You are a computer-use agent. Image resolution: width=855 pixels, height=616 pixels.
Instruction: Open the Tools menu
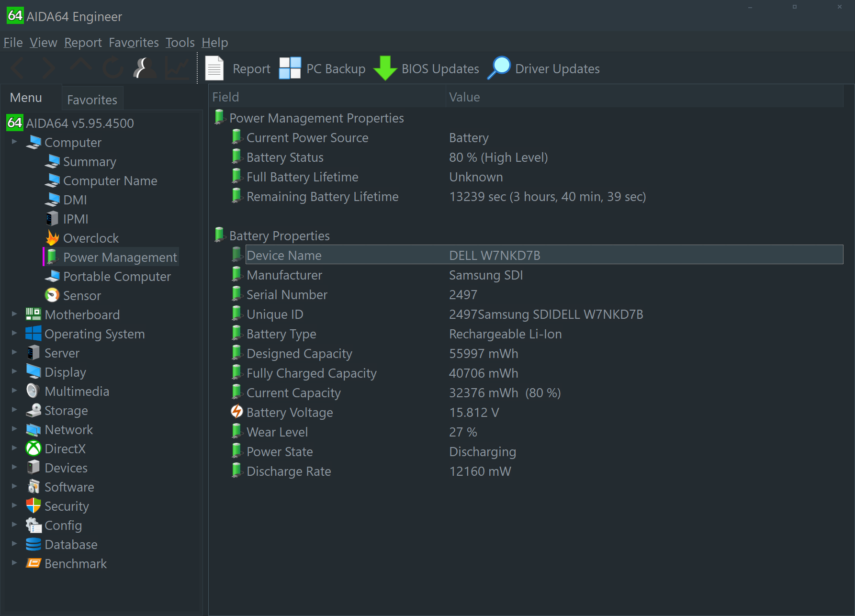pyautogui.click(x=180, y=43)
